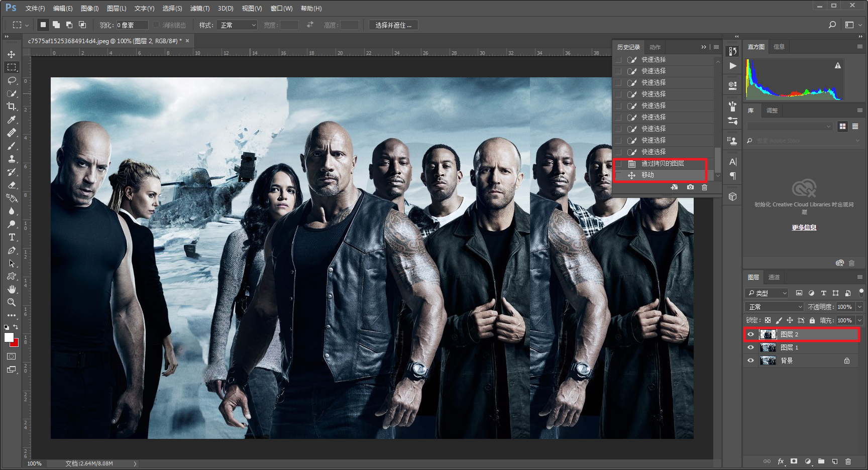The height and width of the screenshot is (470, 868).
Task: Select the Quick Selection tool in the toolbox
Action: click(x=11, y=93)
